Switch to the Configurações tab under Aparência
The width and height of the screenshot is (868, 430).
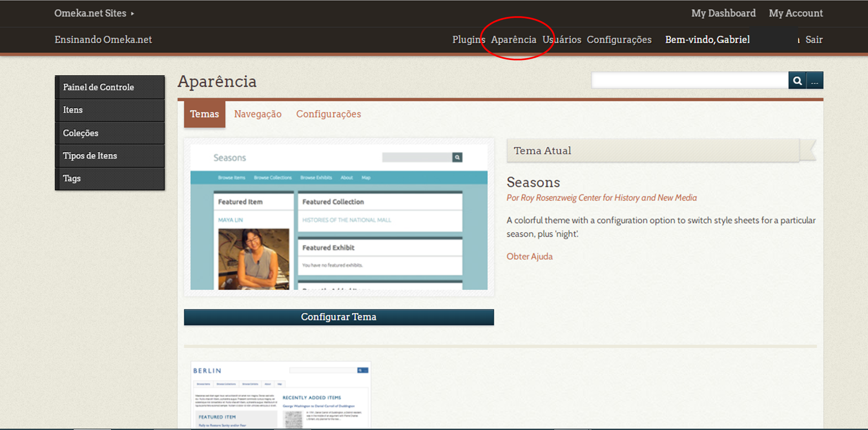tap(329, 114)
